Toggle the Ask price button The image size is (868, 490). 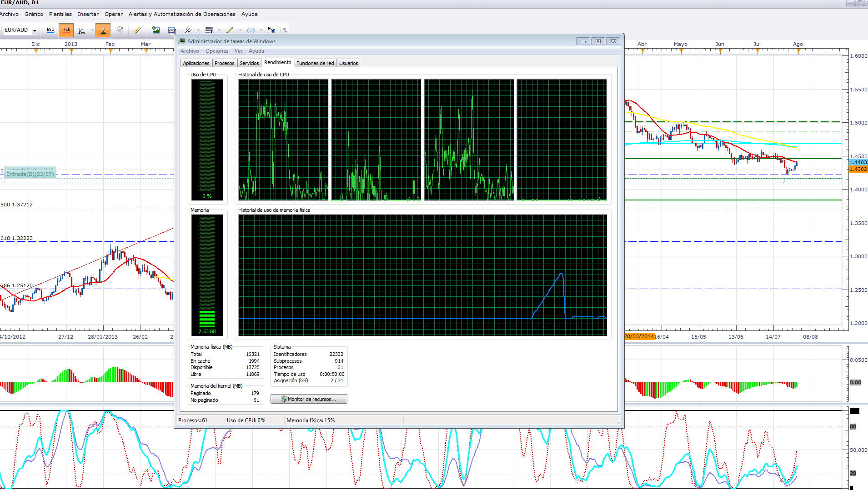[66, 30]
